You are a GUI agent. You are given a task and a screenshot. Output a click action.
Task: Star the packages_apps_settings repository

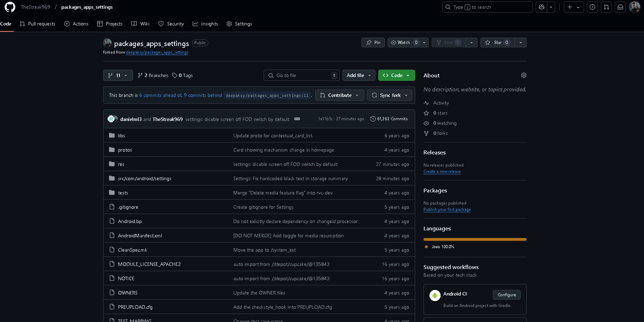[x=497, y=43]
